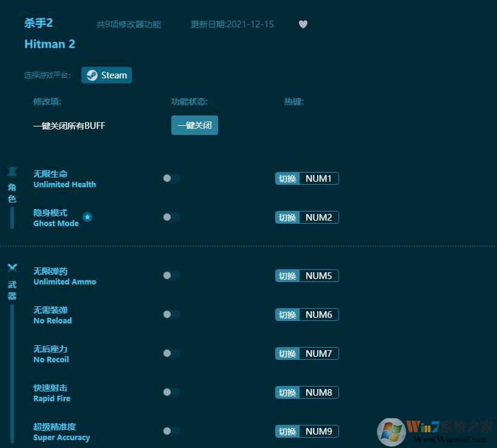This screenshot has height=448, width=497.
Task: Enable the Unlimited Health toggle
Action: pos(171,178)
